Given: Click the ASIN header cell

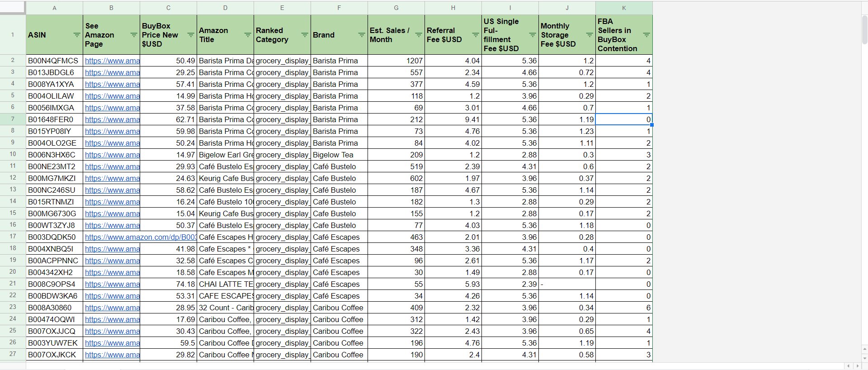Looking at the screenshot, I should 55,35.
